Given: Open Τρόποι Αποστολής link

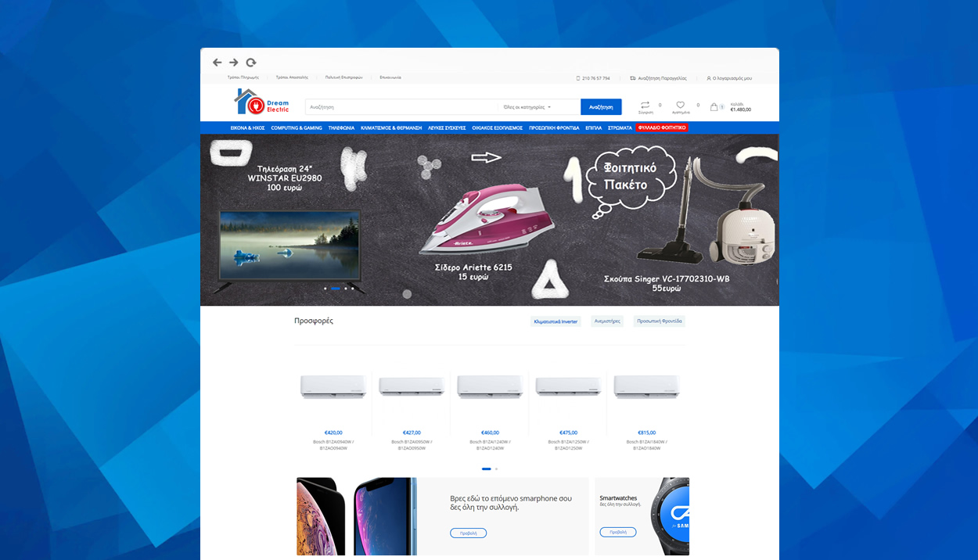Looking at the screenshot, I should pos(292,77).
